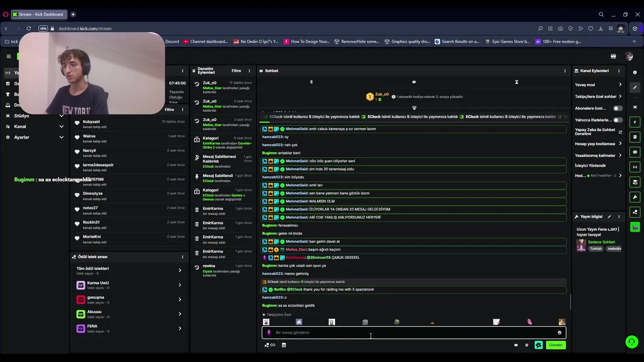
Task: Open Ödül istek sırası three-dot menu
Action: coord(183,257)
